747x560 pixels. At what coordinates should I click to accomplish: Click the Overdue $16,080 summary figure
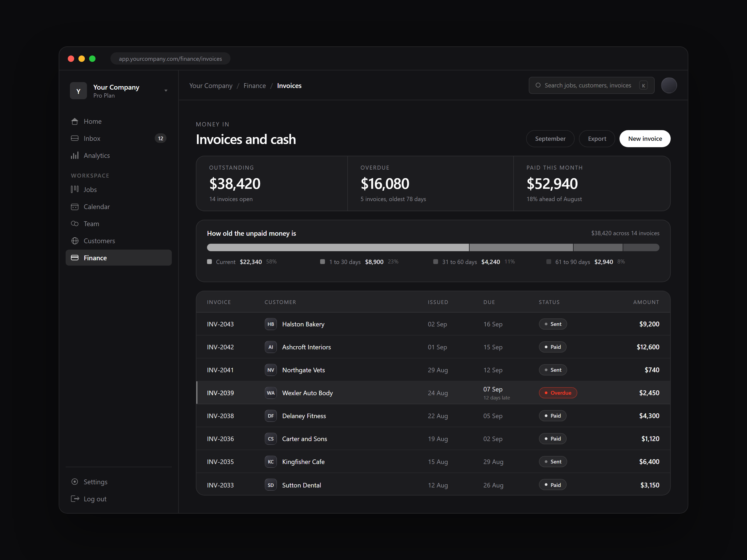(x=385, y=184)
